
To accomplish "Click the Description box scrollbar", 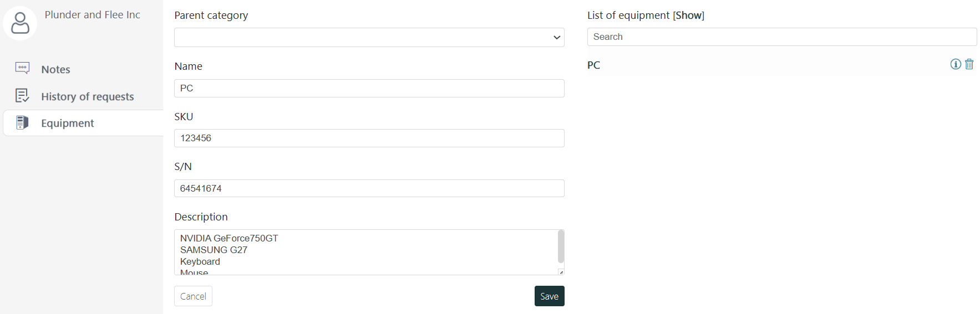I will (561, 246).
